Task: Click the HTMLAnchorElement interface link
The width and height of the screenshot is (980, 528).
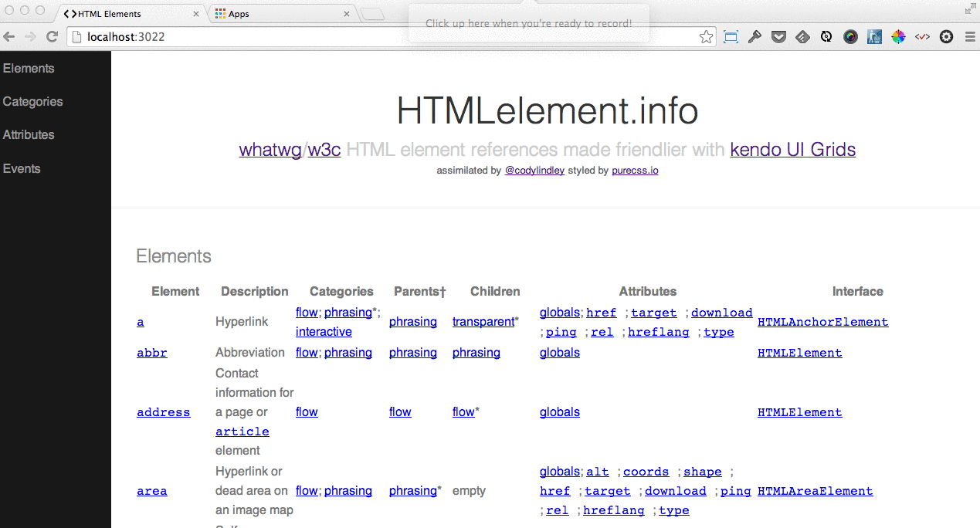Action: point(822,322)
